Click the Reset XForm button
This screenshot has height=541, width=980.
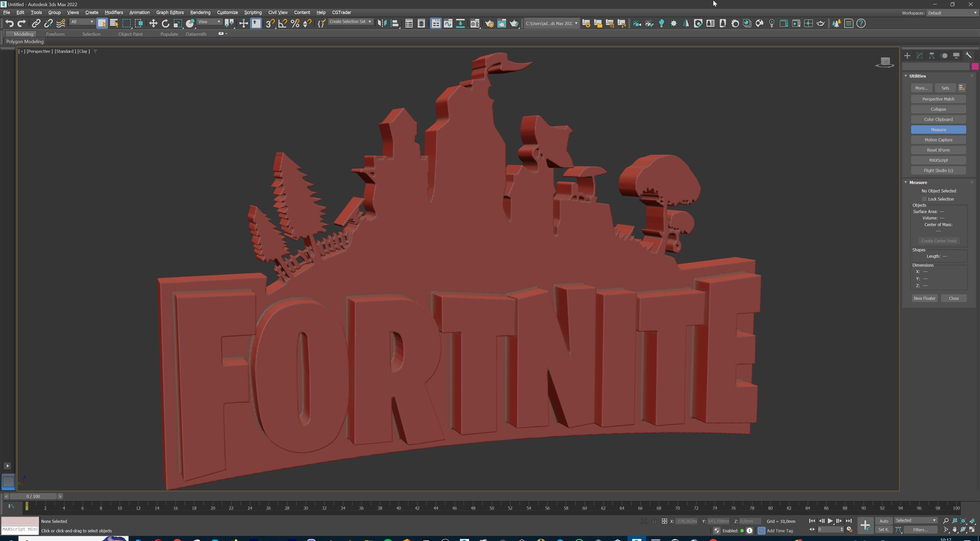(938, 150)
